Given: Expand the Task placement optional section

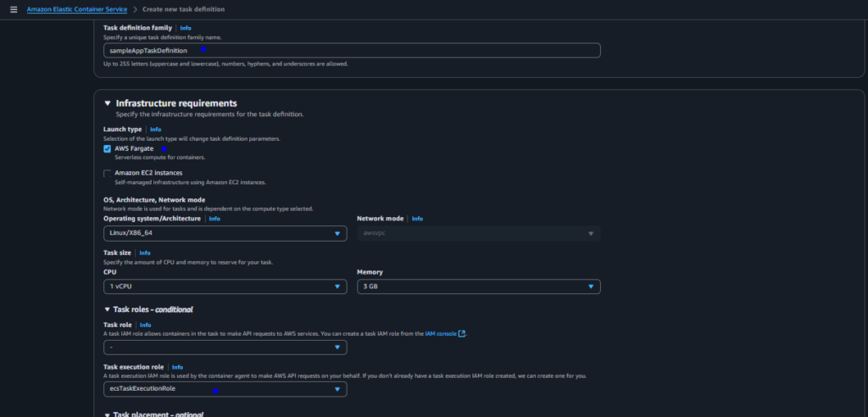Looking at the screenshot, I should click(x=108, y=414).
